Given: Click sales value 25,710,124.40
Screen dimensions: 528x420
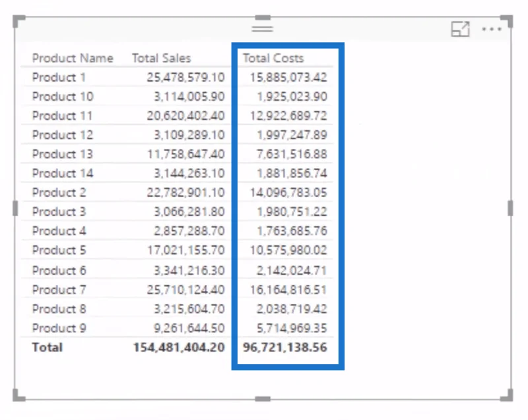Looking at the screenshot, I should [185, 289].
